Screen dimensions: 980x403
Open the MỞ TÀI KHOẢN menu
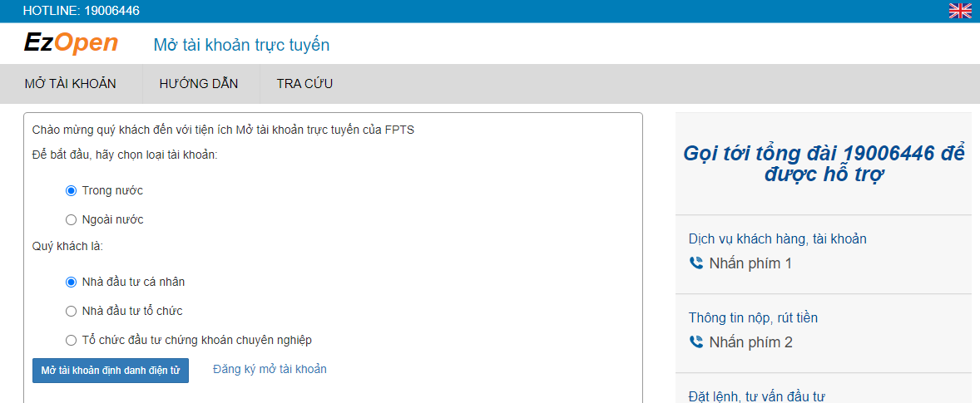71,84
